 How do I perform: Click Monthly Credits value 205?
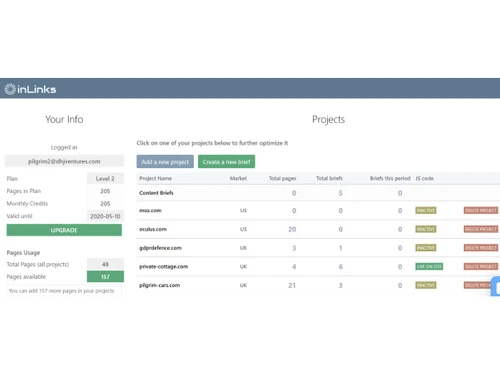tap(105, 204)
